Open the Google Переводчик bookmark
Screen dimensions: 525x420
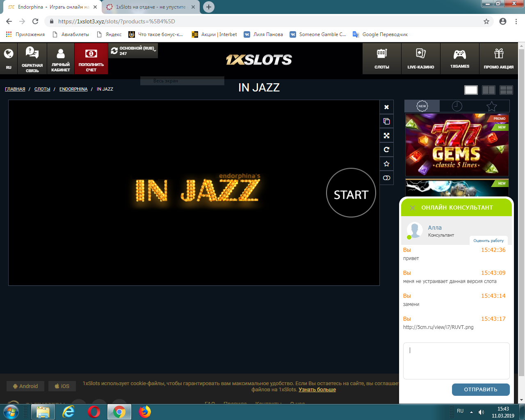[x=380, y=34]
